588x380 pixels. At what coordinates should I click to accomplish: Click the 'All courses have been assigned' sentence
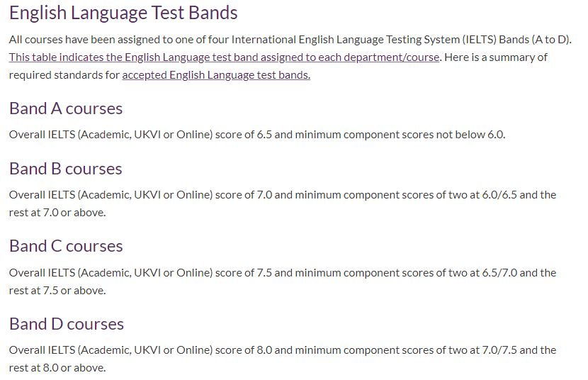(x=290, y=40)
